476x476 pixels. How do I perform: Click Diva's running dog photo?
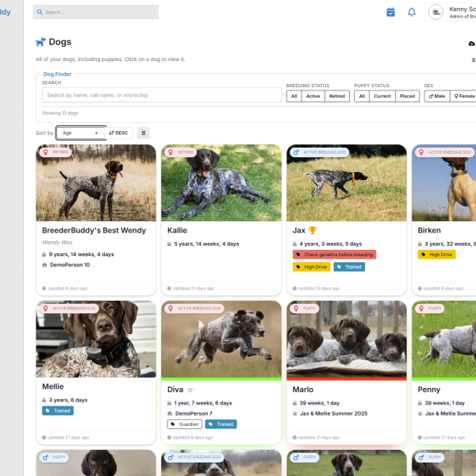[221, 340]
